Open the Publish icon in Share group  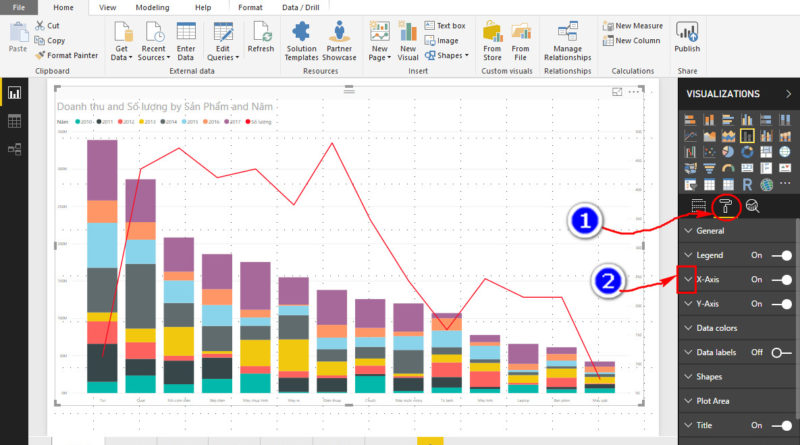point(687,35)
